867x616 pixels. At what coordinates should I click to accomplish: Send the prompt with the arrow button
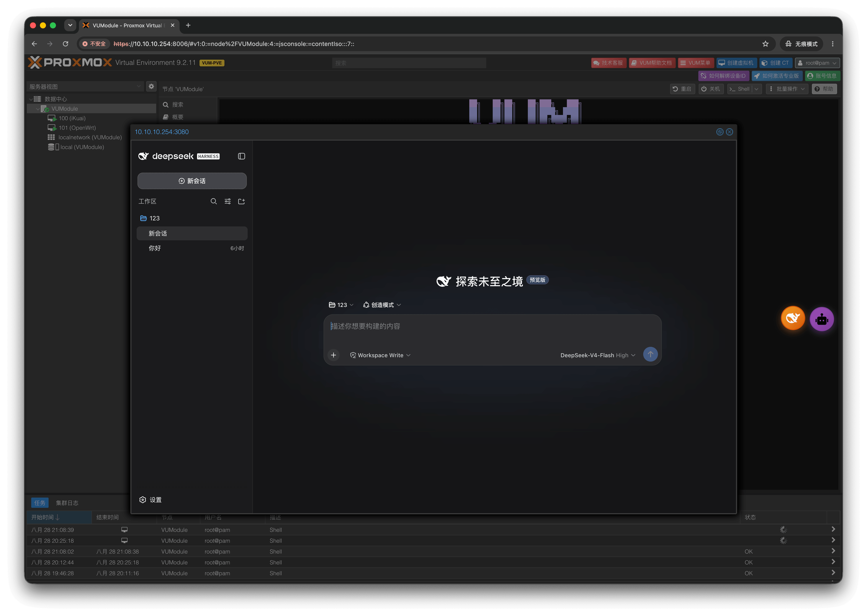coord(650,354)
